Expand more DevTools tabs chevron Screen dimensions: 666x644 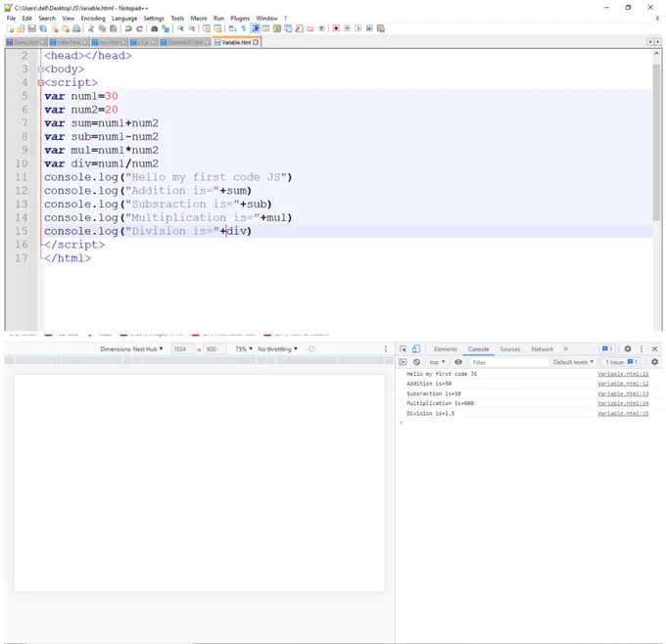[x=565, y=349]
